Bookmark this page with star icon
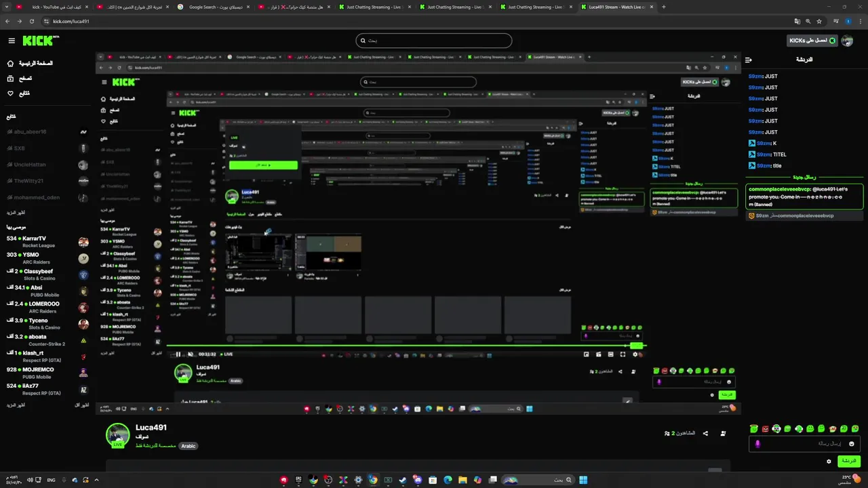Screen dimensions: 868x488 pos(818,21)
